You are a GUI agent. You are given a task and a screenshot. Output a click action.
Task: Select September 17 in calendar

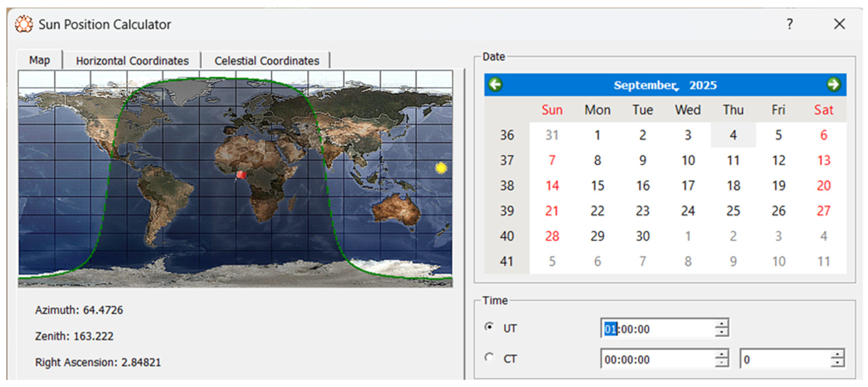click(x=688, y=185)
